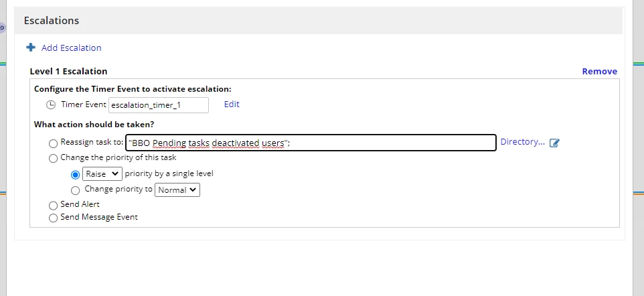The image size is (644, 296).
Task: Enable the Send Message Event option
Action: pyautogui.click(x=53, y=218)
